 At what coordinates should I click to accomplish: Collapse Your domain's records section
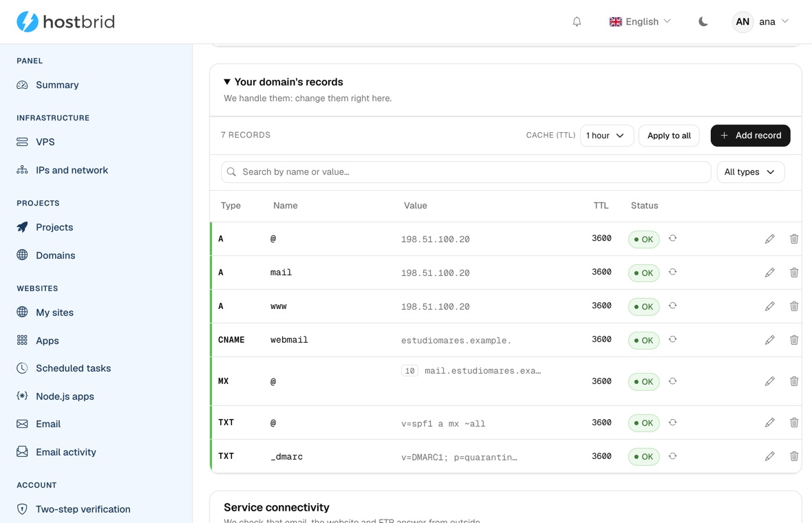pyautogui.click(x=284, y=82)
